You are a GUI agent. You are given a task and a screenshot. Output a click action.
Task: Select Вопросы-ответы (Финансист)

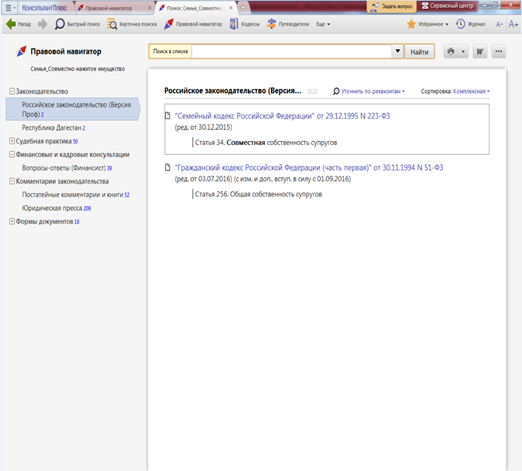tap(67, 168)
